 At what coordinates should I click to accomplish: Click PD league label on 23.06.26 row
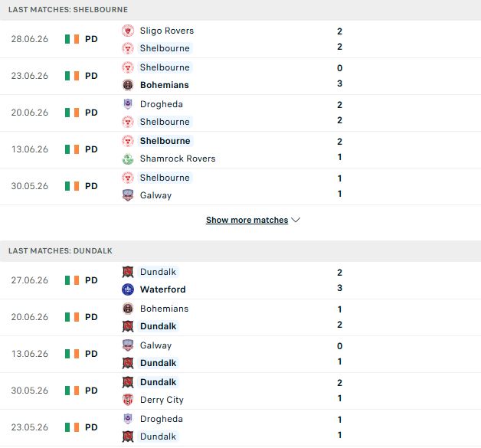point(91,76)
